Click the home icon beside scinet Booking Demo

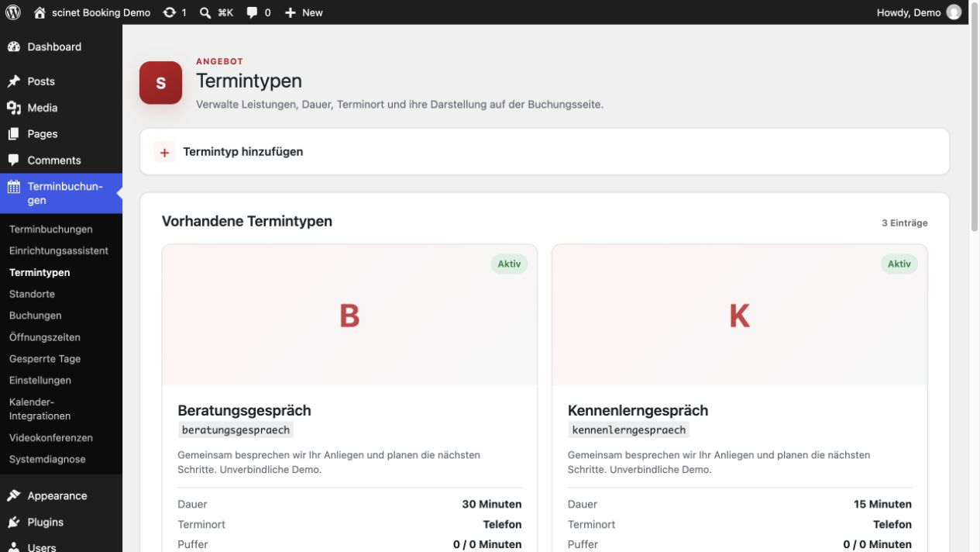click(40, 12)
